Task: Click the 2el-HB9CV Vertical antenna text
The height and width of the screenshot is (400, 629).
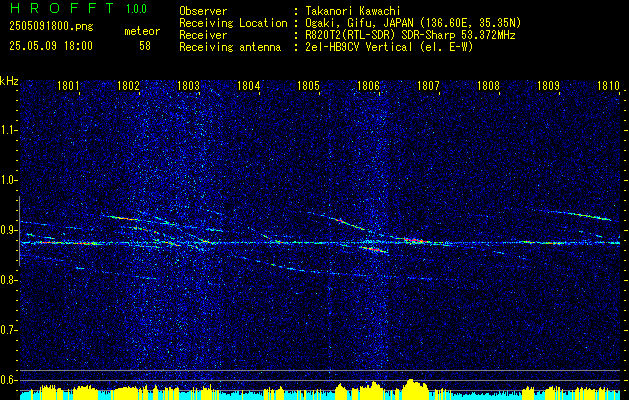Action: pyautogui.click(x=390, y=47)
